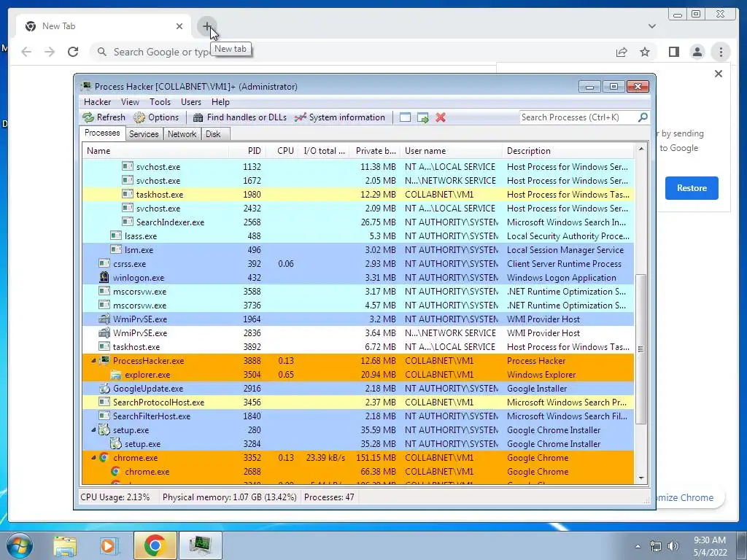Viewport: 747px width, 560px height.
Task: Click explorer.exe process icon
Action: click(x=116, y=374)
